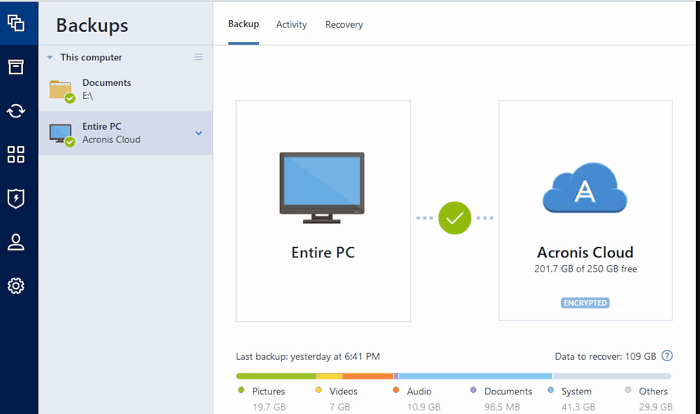Click the Entire PC monitor icon in list

(x=62, y=134)
